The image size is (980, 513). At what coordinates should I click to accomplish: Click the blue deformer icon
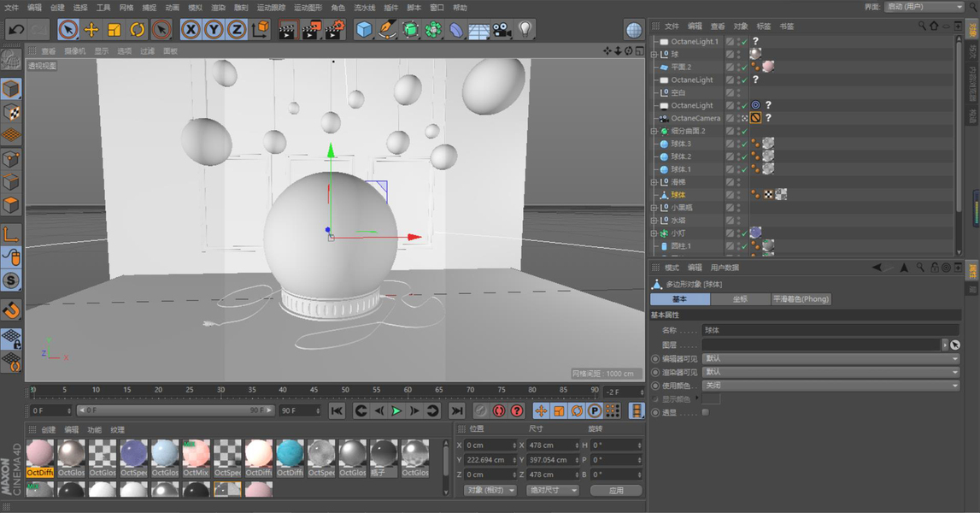[x=456, y=29]
